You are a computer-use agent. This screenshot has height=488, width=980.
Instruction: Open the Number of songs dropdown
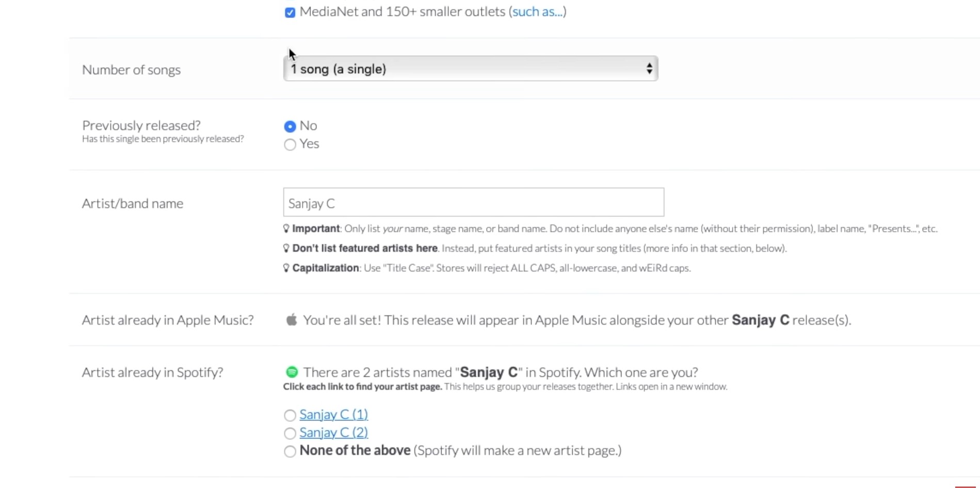coord(471,69)
